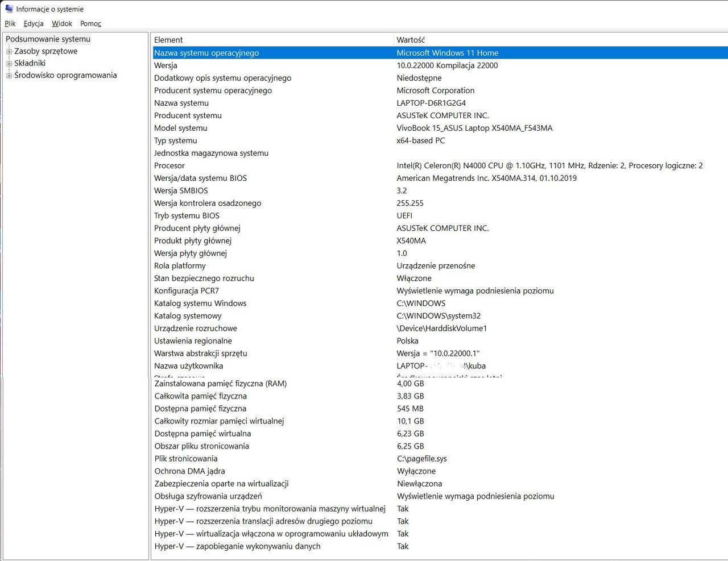Click the Polska regional settings value
This screenshot has height=561, width=728.
click(x=407, y=340)
